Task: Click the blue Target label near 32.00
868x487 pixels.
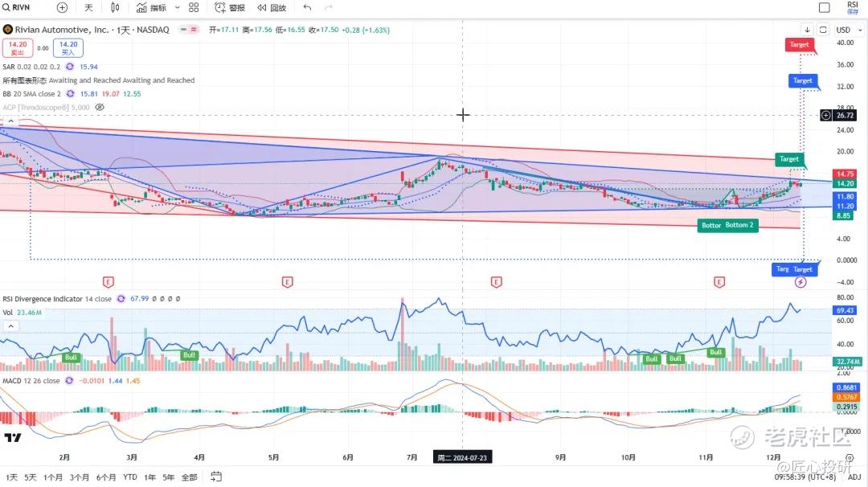Action: pyautogui.click(x=803, y=81)
